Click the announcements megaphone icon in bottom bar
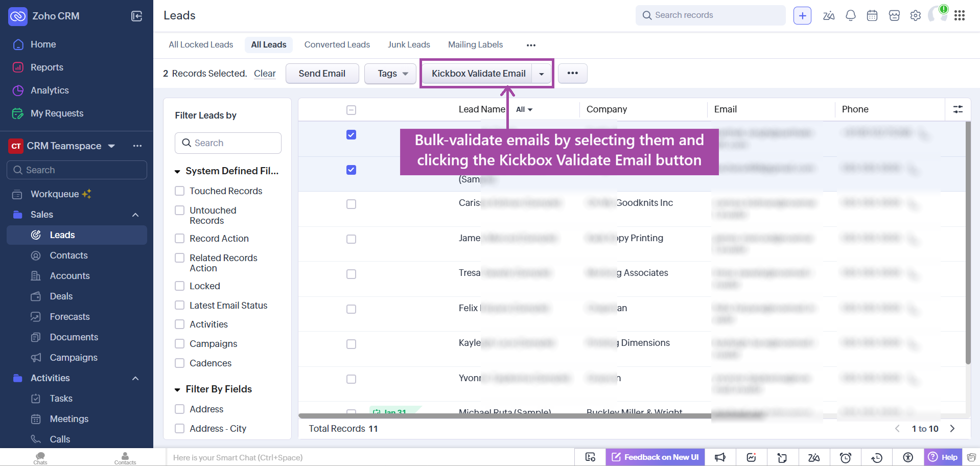 point(720,457)
